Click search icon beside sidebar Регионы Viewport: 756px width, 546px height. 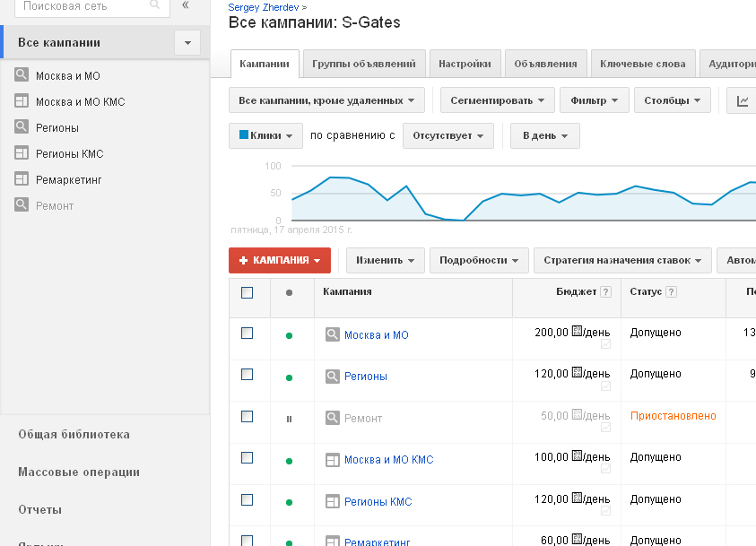coord(22,126)
